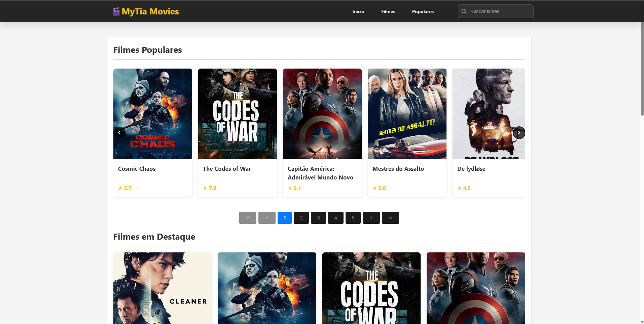Go to previous page with single-left arrow

click(267, 218)
